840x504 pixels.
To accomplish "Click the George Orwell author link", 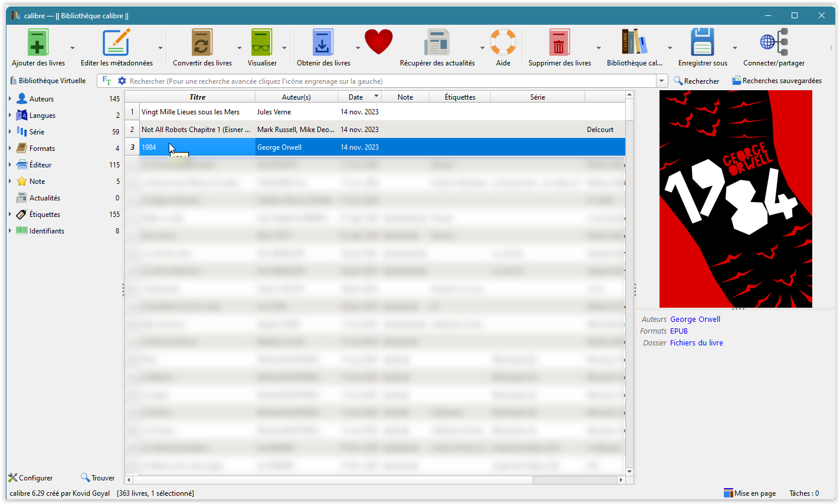I will point(695,319).
